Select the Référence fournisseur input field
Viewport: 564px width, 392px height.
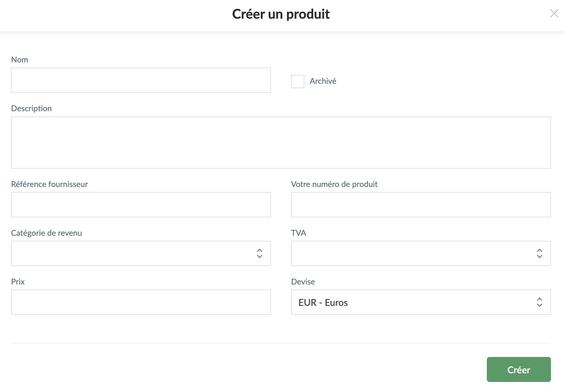tap(141, 205)
